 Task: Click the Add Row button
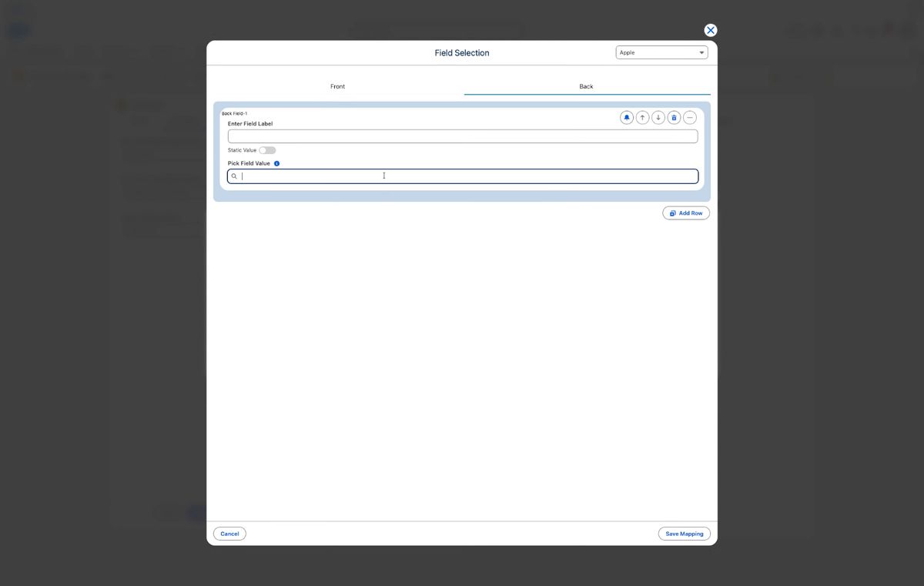coord(686,213)
